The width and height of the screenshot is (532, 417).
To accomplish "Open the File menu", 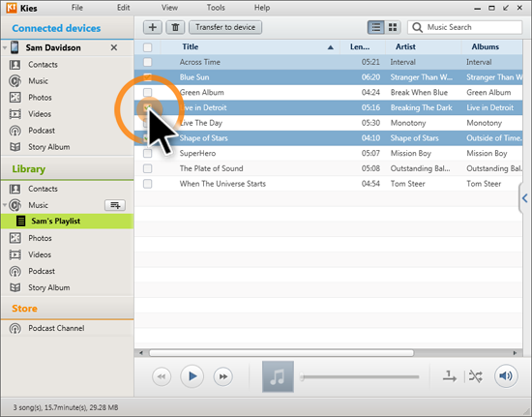I will [x=77, y=8].
